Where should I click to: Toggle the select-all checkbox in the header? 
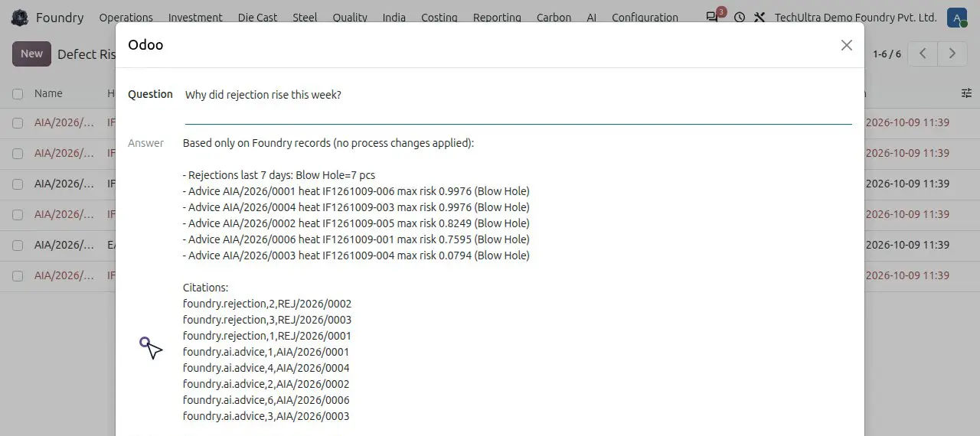[18, 94]
